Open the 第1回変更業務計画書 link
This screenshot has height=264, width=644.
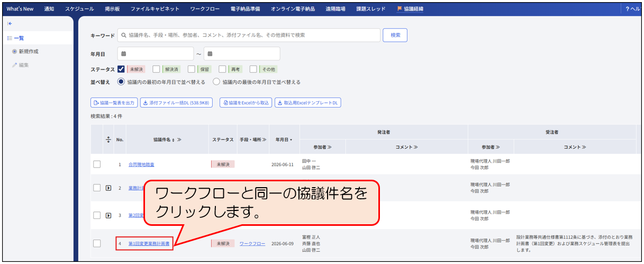(x=149, y=243)
